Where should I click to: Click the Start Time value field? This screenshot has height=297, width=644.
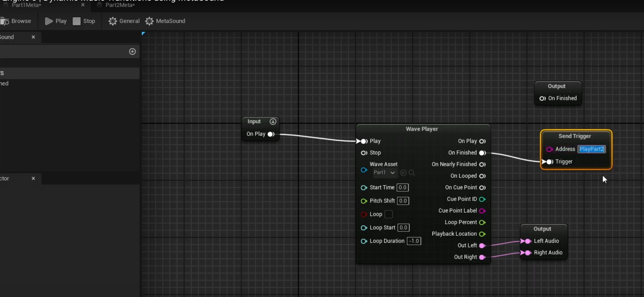[403, 188]
